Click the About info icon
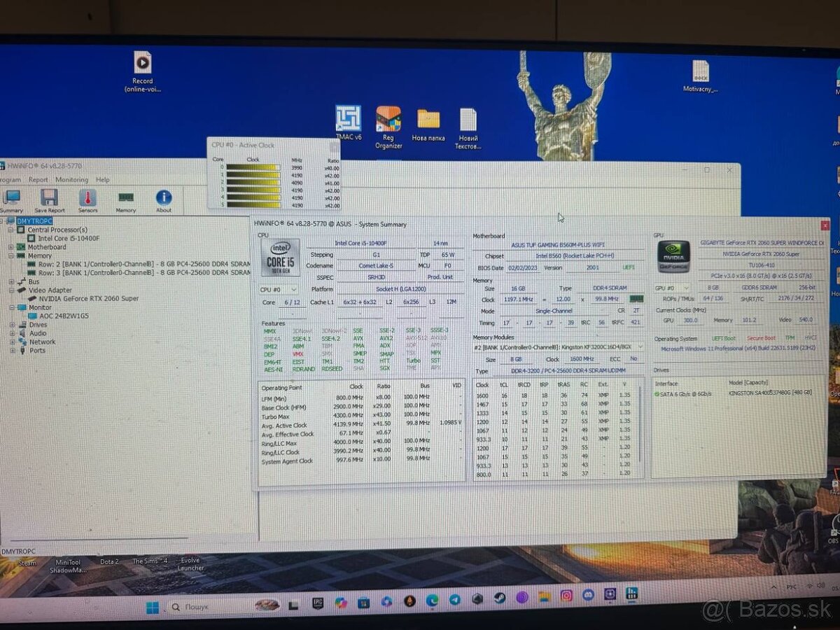This screenshot has height=630, width=840. (164, 200)
